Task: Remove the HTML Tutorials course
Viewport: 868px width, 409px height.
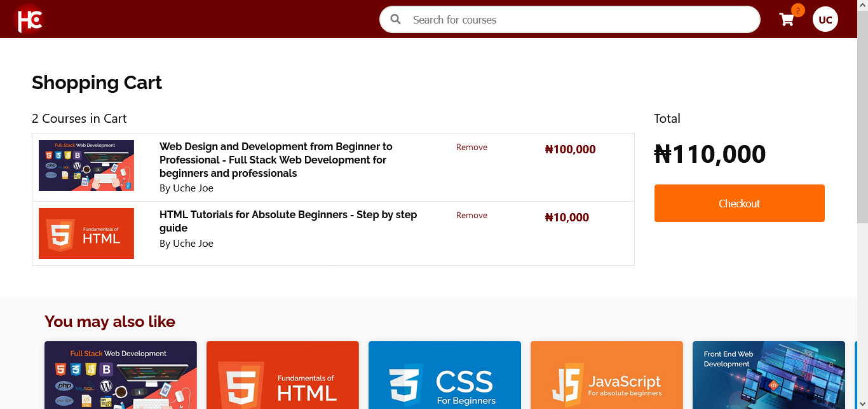Action: point(471,215)
